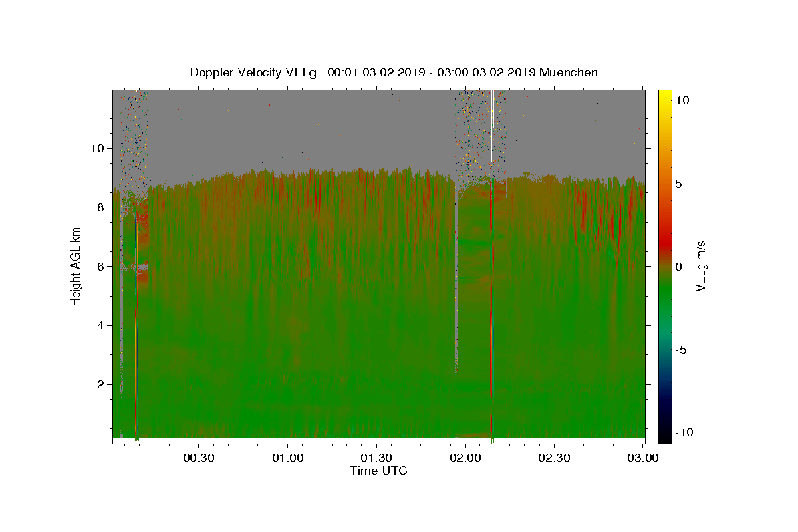Click the 02:00 time axis label
This screenshot has height=532, width=798.
click(x=465, y=458)
